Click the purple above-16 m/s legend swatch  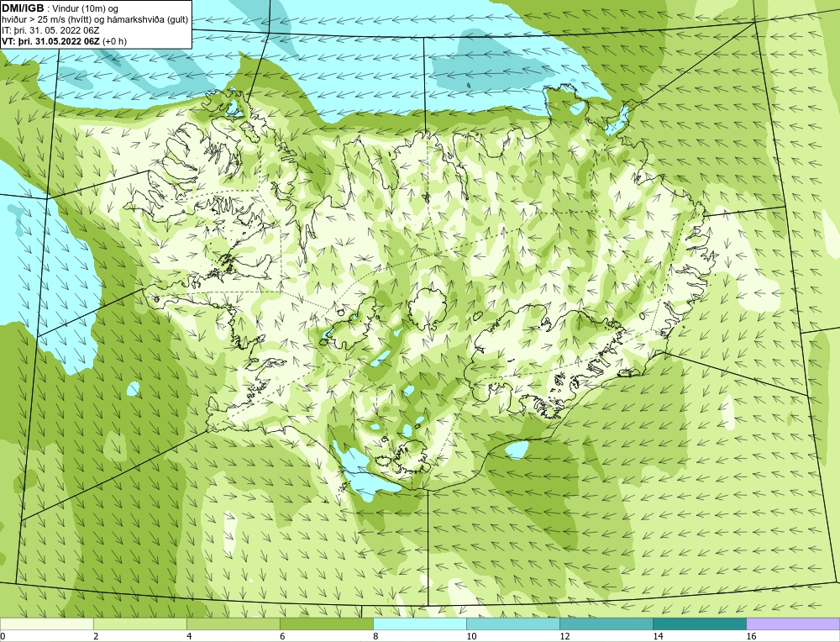793,624
